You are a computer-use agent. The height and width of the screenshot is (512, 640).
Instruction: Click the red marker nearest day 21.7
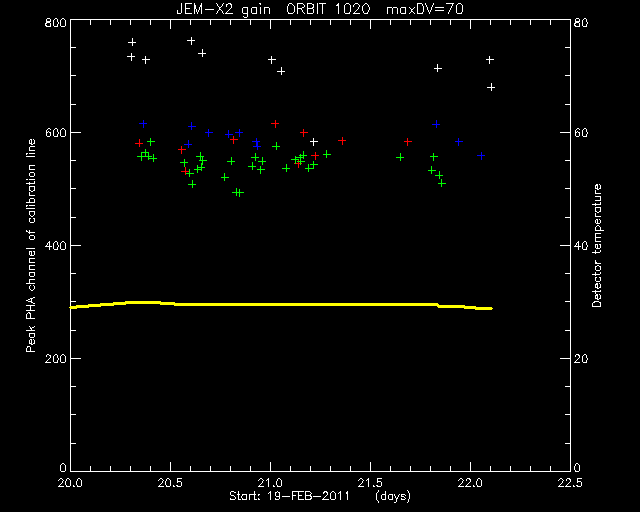point(408,142)
